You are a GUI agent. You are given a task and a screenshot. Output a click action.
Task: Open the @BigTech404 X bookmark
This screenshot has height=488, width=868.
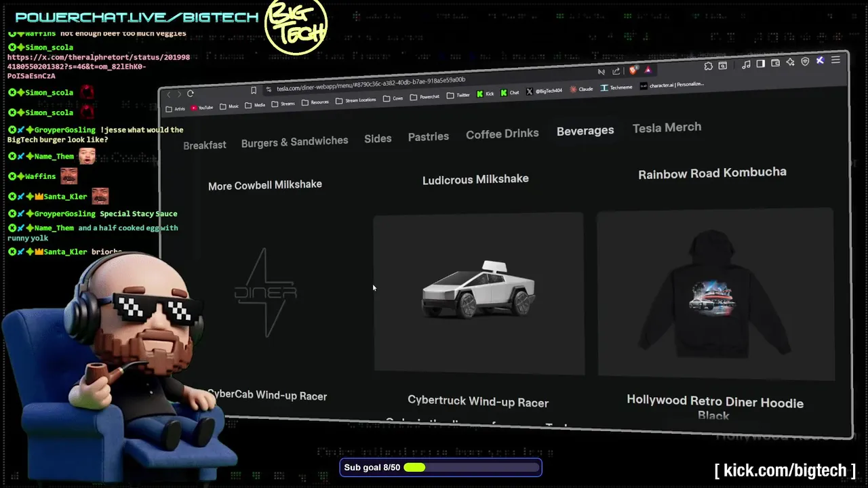click(x=545, y=91)
